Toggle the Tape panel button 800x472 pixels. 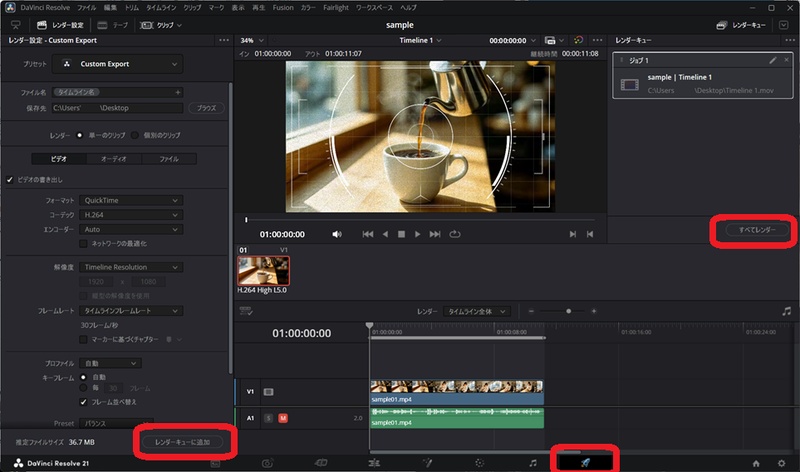113,25
